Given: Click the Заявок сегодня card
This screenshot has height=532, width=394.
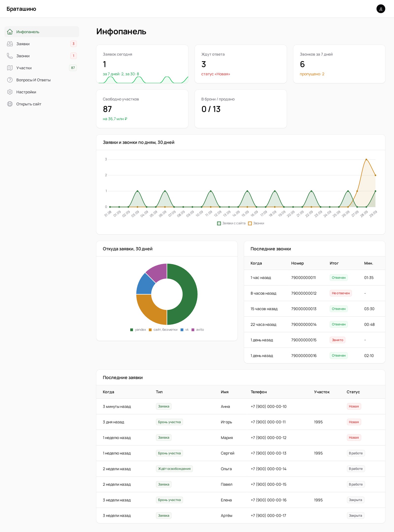Looking at the screenshot, I should click(x=142, y=64).
